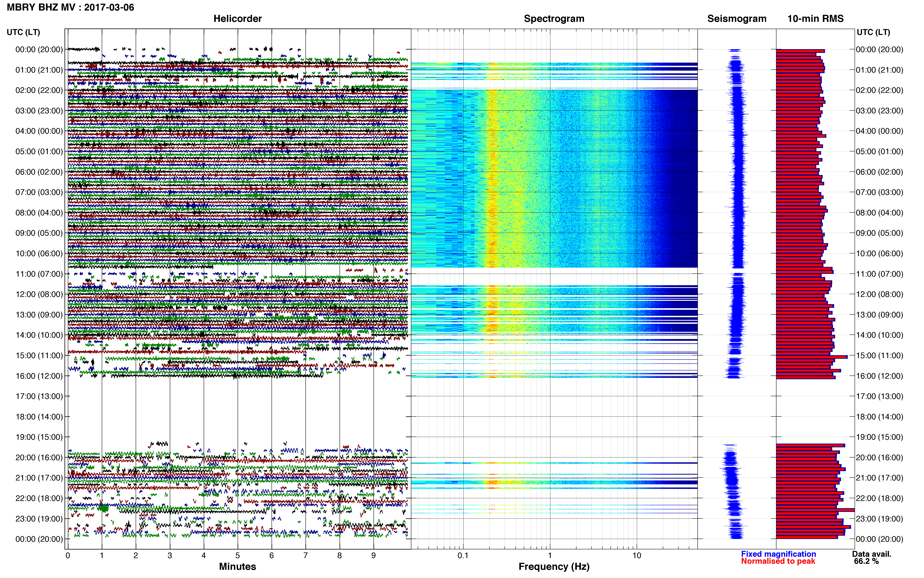Click "20:00 (16:00)" on the Helicorder time axis
Viewport: 924px width, 578px height.
(39, 458)
